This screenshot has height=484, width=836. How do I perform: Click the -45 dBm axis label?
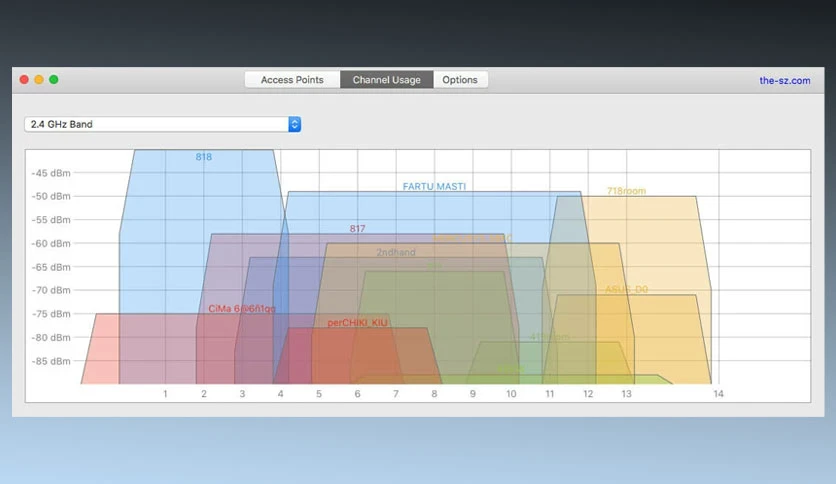click(x=51, y=173)
